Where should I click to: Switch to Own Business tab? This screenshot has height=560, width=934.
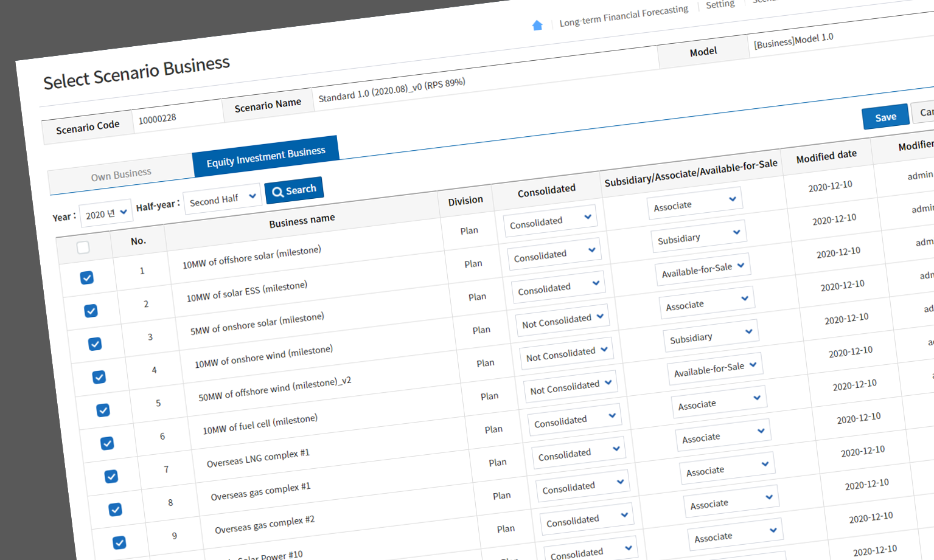point(121,175)
